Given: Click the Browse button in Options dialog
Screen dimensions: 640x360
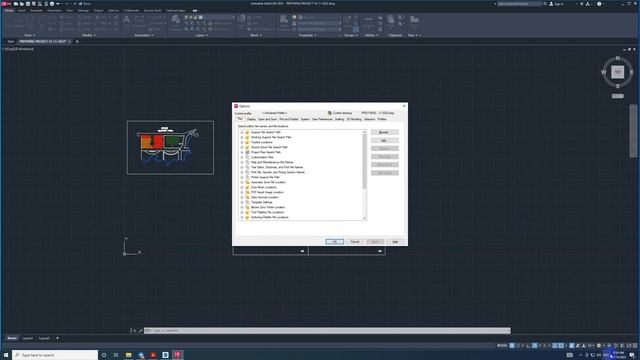Looking at the screenshot, I should point(384,132).
